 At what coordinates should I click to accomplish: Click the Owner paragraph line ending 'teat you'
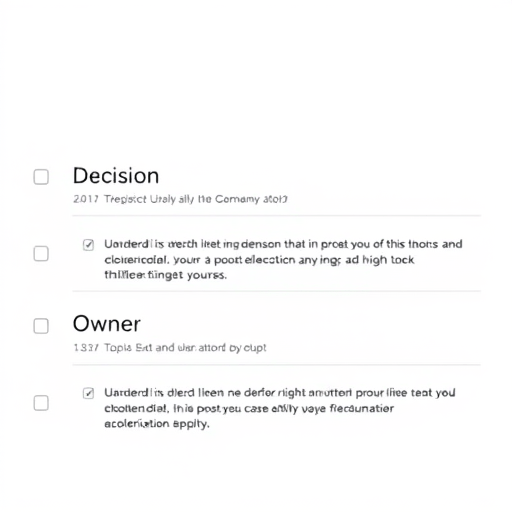pyautogui.click(x=280, y=393)
